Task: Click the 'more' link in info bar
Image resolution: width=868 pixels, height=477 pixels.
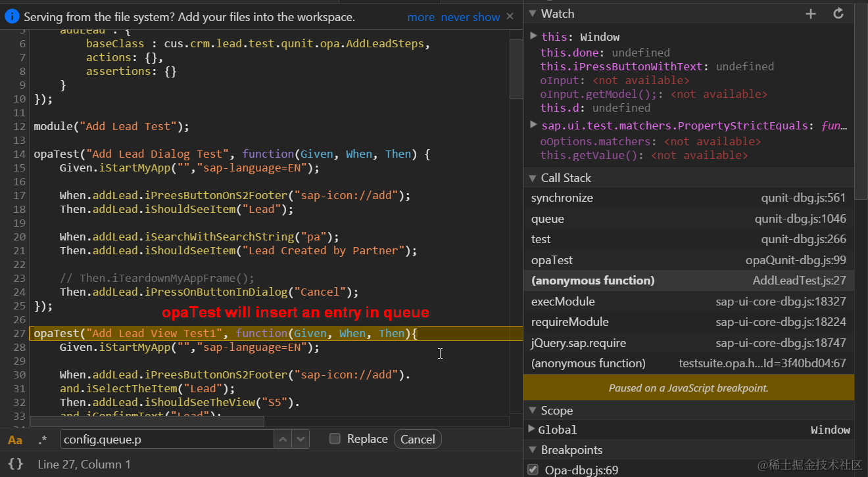Action: [x=421, y=17]
